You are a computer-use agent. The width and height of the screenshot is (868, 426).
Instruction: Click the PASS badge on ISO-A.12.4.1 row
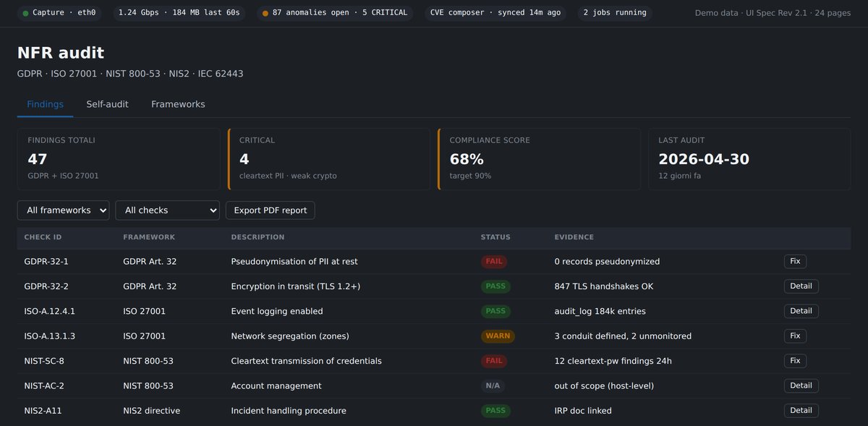495,311
